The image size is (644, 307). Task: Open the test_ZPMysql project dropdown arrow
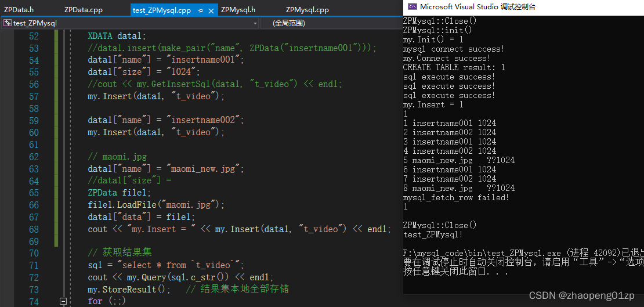coord(255,23)
